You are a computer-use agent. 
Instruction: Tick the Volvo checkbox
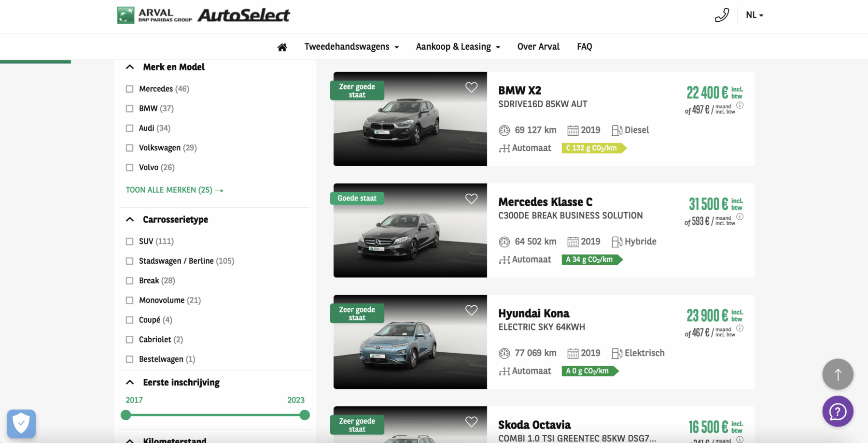(129, 168)
